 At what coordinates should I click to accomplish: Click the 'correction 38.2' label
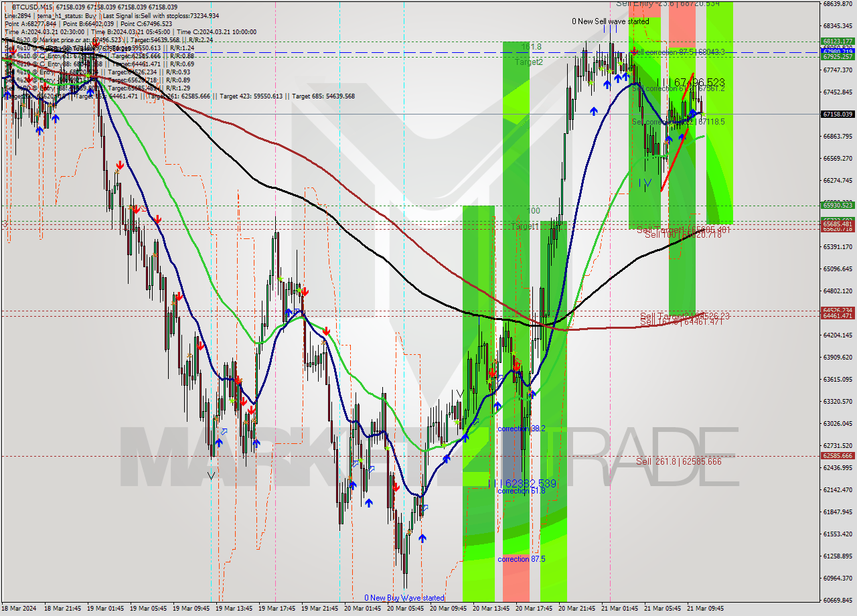point(521,429)
